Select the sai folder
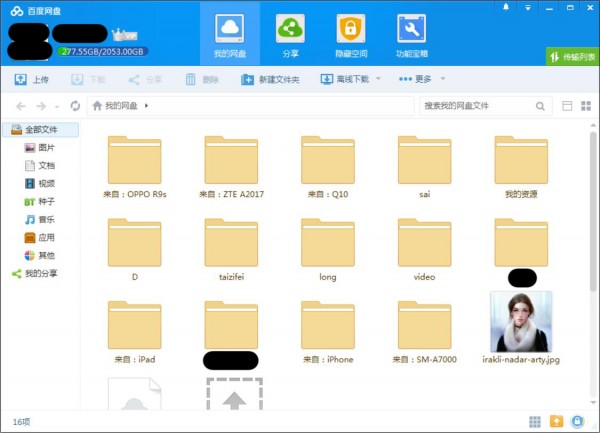The image size is (600, 433). pyautogui.click(x=425, y=167)
